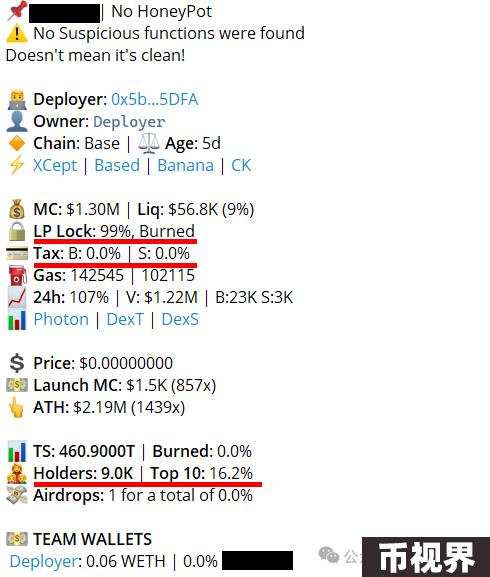Click the yellow warning triangle icon
The height and width of the screenshot is (577, 490).
pos(17,33)
